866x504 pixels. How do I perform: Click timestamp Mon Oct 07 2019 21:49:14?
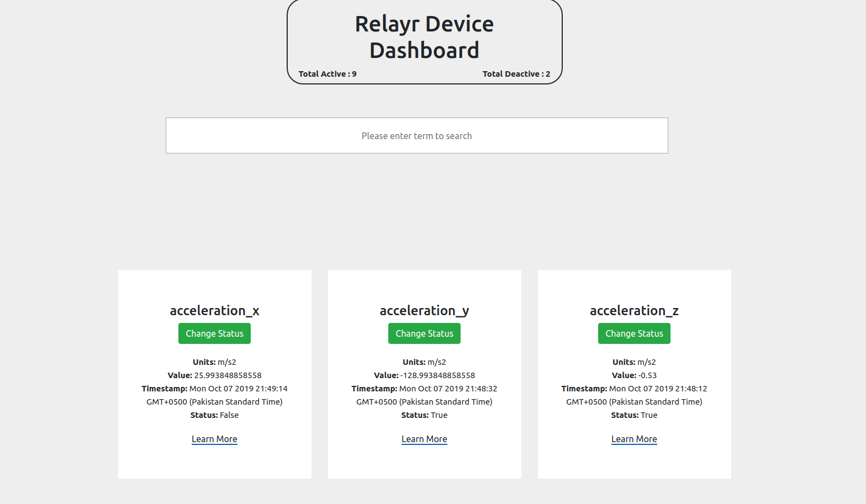point(239,389)
